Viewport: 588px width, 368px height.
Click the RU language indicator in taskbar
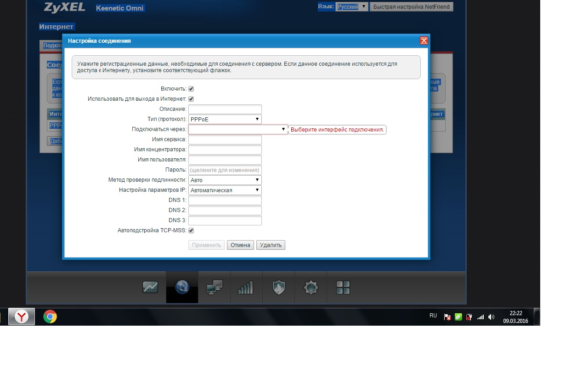pyautogui.click(x=433, y=316)
